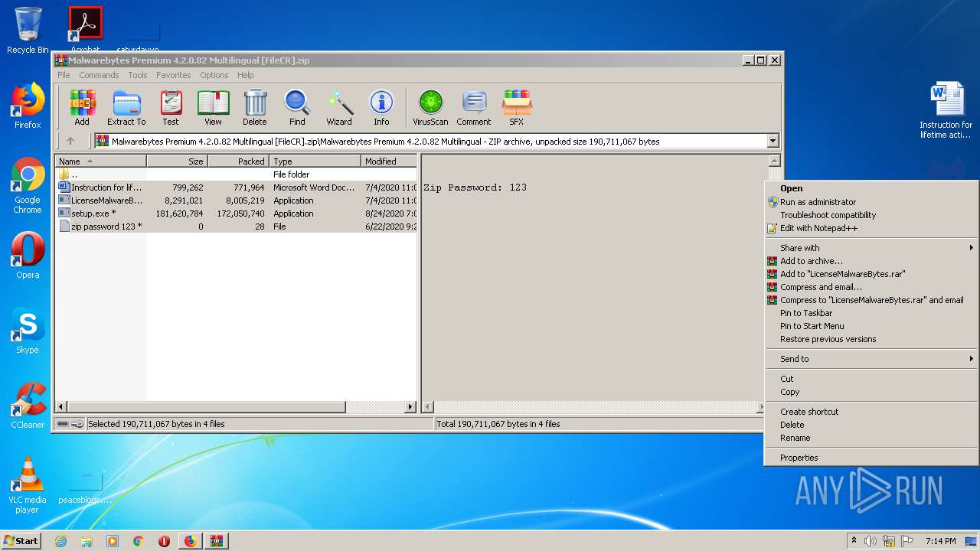Click the WinRAR taskbar button
This screenshot has width=980, height=551.
[x=216, y=541]
